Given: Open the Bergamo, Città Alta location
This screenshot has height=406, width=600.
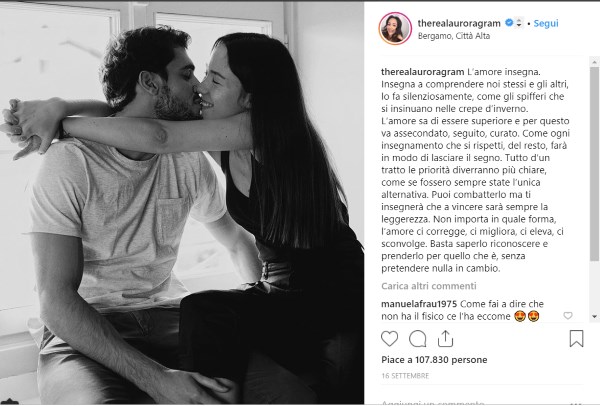Looking at the screenshot, I should point(454,36).
